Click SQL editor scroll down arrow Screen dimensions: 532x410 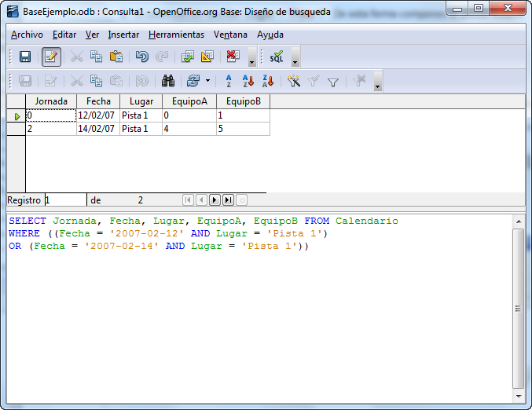[519, 396]
